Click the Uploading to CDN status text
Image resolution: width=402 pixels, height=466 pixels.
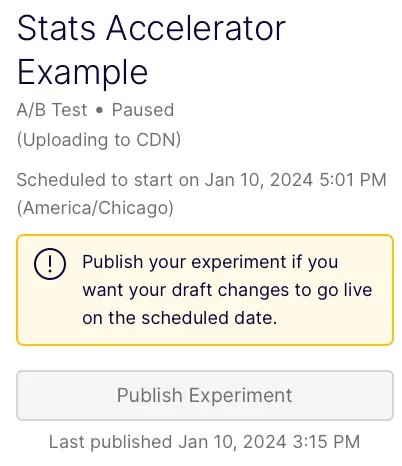(x=99, y=140)
